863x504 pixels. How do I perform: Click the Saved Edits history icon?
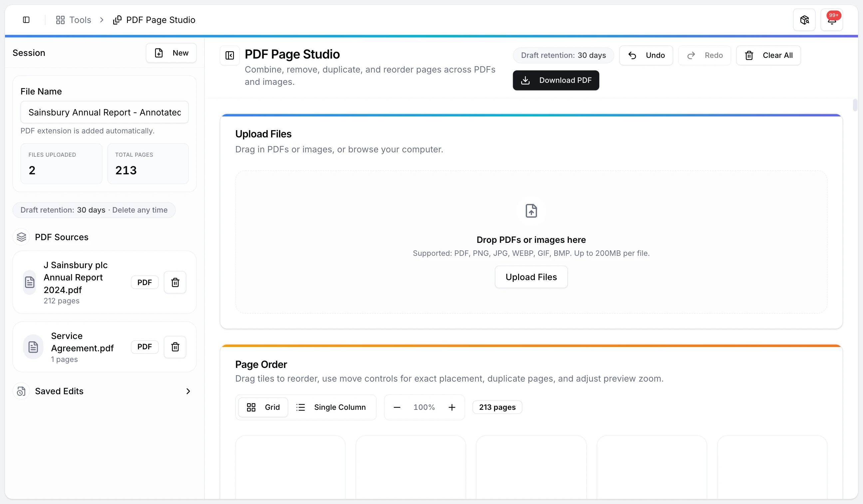point(21,391)
